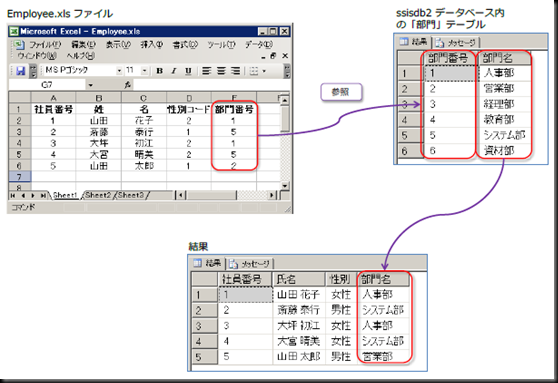This screenshot has width=558, height=383.
Task: Open the ファイル(F) menu
Action: pos(45,44)
